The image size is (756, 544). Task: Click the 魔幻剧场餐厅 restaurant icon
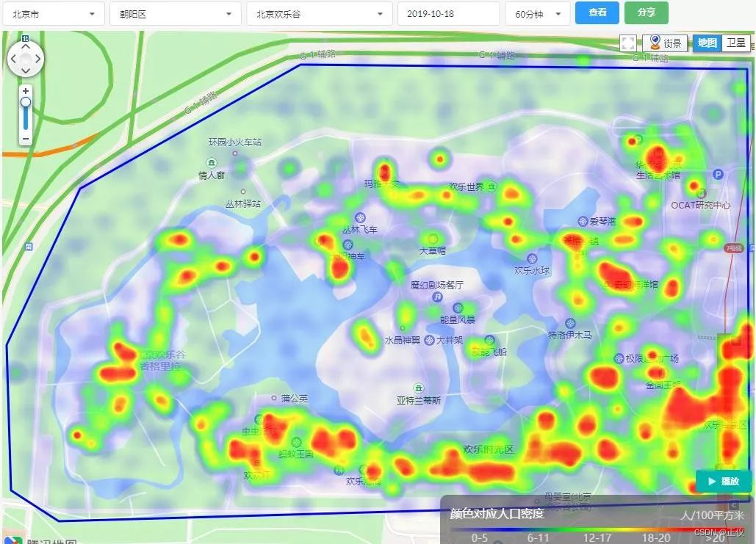click(437, 297)
